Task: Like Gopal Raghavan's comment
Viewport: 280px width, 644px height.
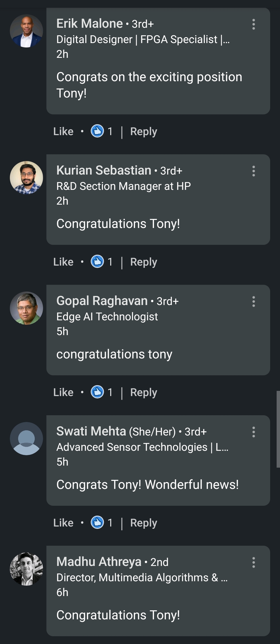Action: click(63, 392)
